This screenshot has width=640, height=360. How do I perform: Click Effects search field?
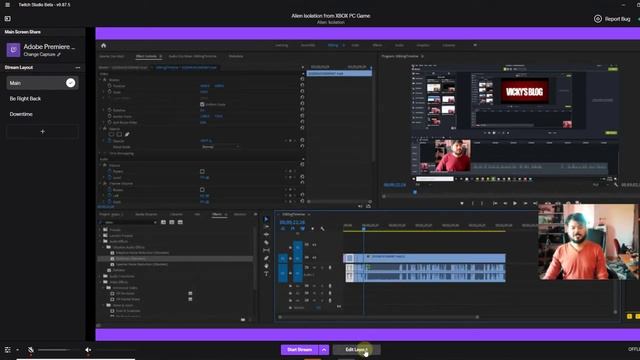pyautogui.click(x=128, y=222)
